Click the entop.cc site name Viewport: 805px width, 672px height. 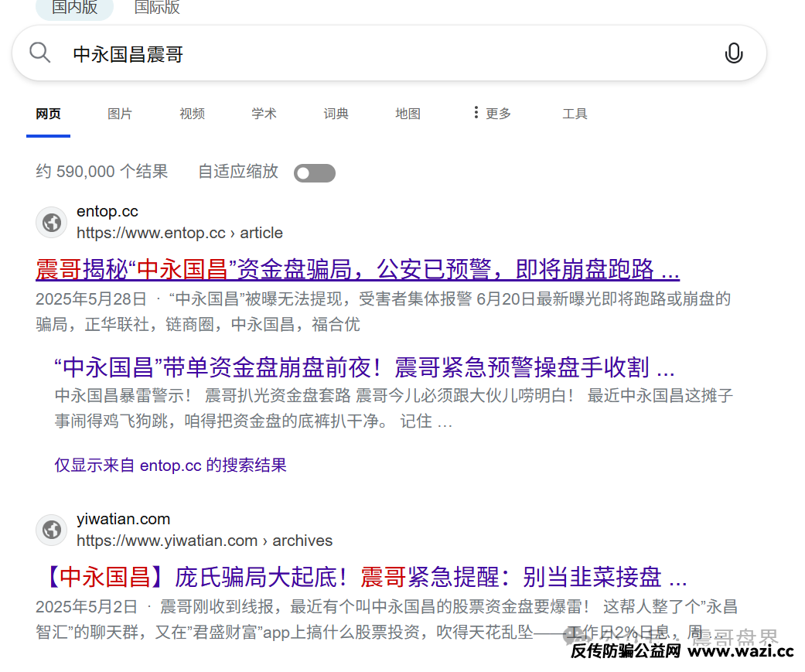(107, 211)
